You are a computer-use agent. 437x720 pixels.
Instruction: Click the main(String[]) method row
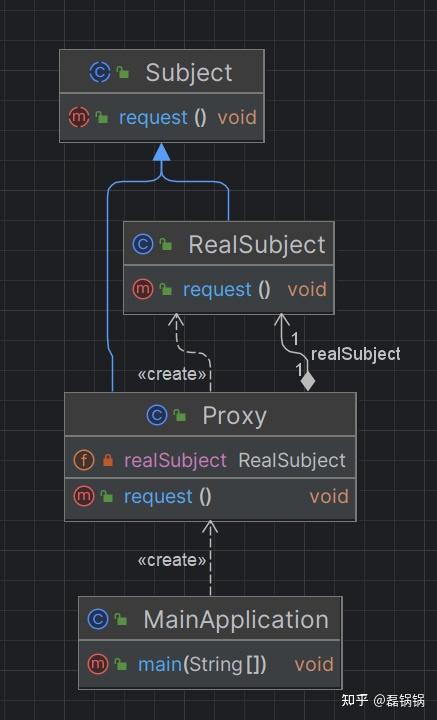[x=210, y=664]
